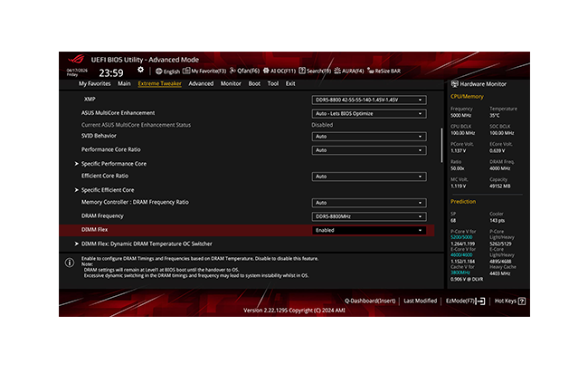Click the Hardware Monitor icon
The width and height of the screenshot is (588, 373).
(454, 84)
